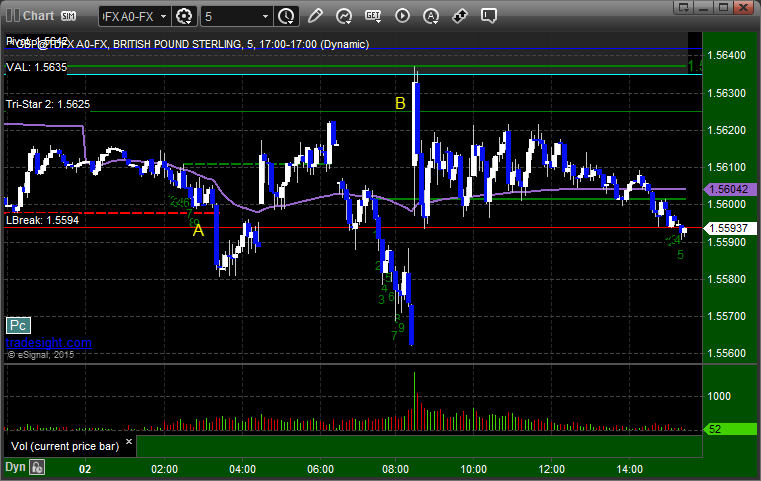Screen dimensions: 761x481
Task: Click the 08:00 time axis label
Action: tap(396, 469)
